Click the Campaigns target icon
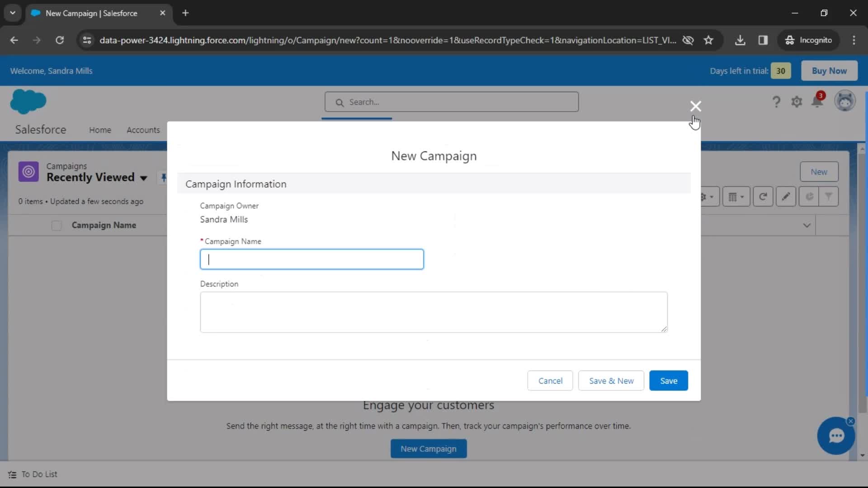Screen dimensions: 868x488 28,172
